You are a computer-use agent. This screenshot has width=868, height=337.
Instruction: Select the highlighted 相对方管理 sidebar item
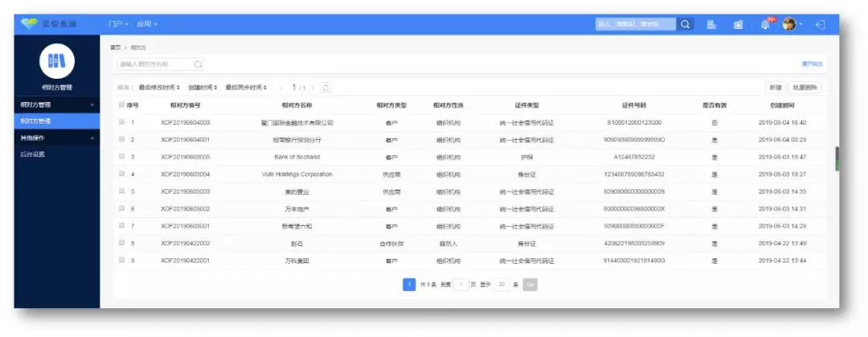56,121
